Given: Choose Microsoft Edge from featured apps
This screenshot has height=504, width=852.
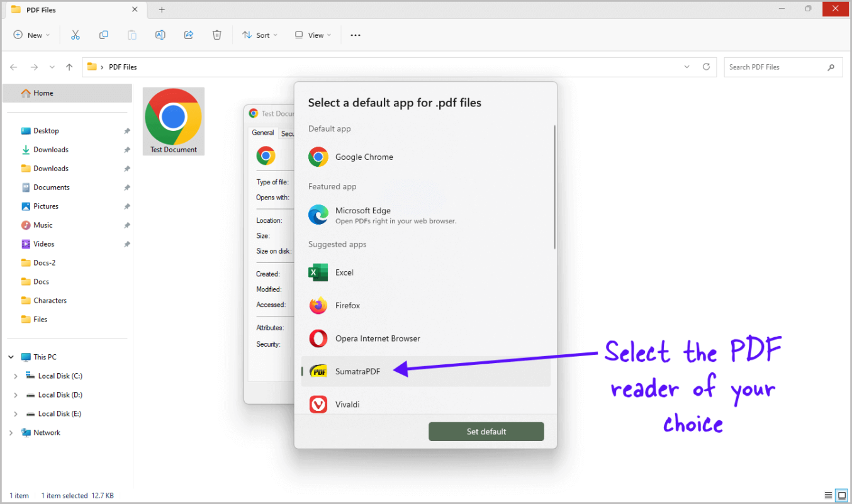Looking at the screenshot, I should [425, 215].
